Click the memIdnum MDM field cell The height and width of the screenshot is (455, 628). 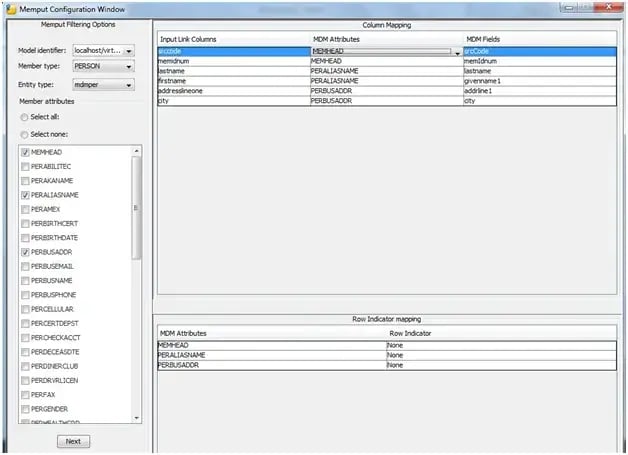540,61
